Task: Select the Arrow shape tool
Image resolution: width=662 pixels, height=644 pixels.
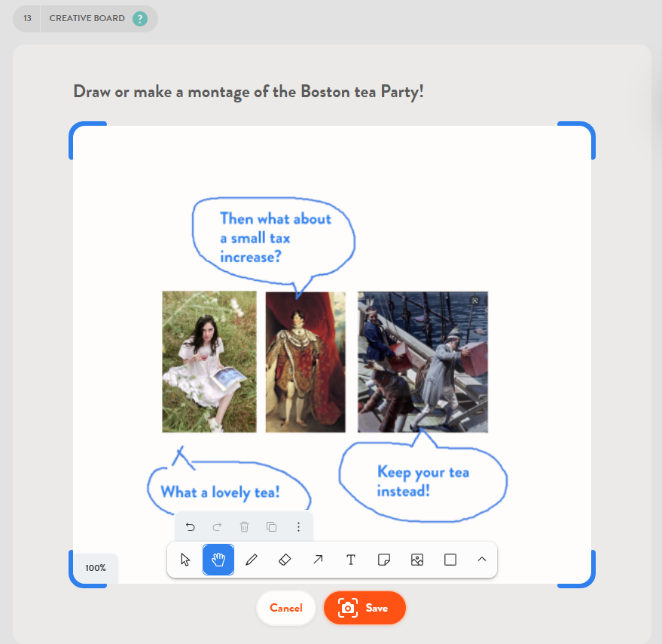Action: click(318, 560)
